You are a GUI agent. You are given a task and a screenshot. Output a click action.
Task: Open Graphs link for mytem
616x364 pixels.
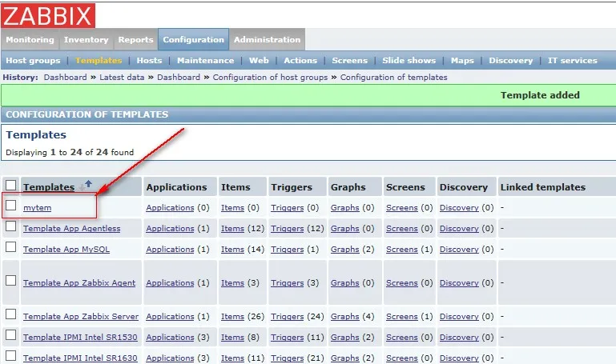[345, 208]
